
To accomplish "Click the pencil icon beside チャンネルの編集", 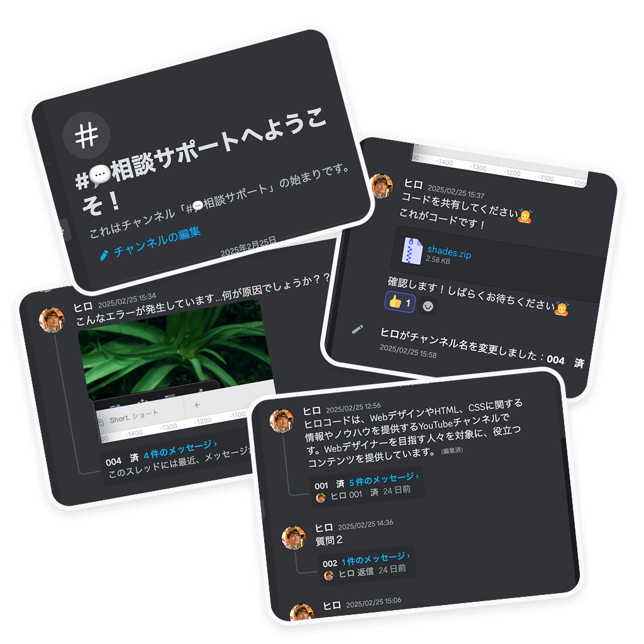I will click(x=104, y=255).
